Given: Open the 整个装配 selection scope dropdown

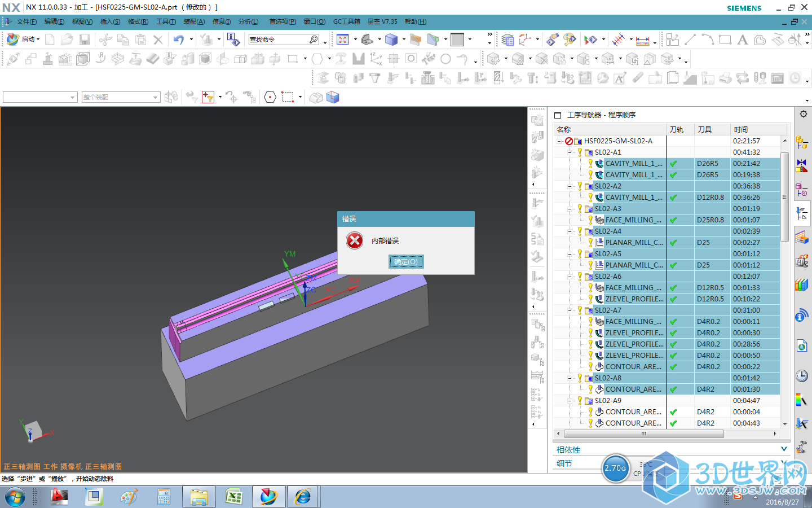Looking at the screenshot, I should 155,98.
